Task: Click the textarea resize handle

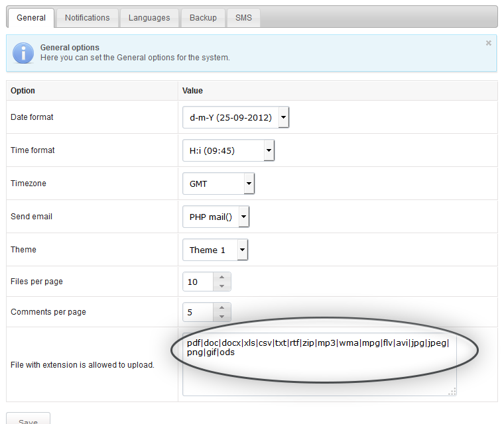Action: click(452, 392)
